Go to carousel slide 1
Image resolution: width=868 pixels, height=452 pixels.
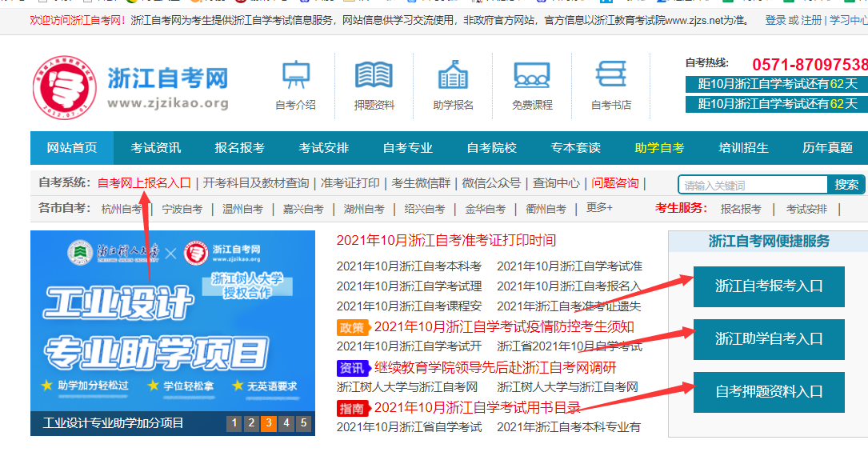click(x=234, y=423)
